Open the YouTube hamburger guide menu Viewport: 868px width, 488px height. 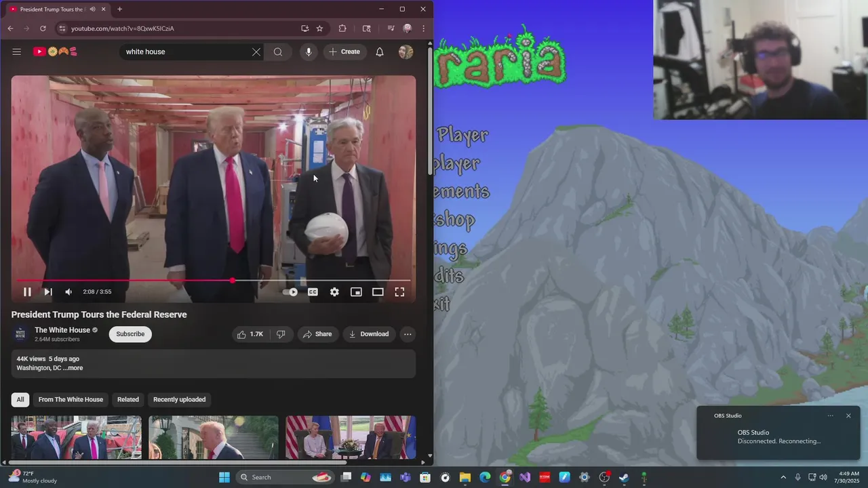17,52
